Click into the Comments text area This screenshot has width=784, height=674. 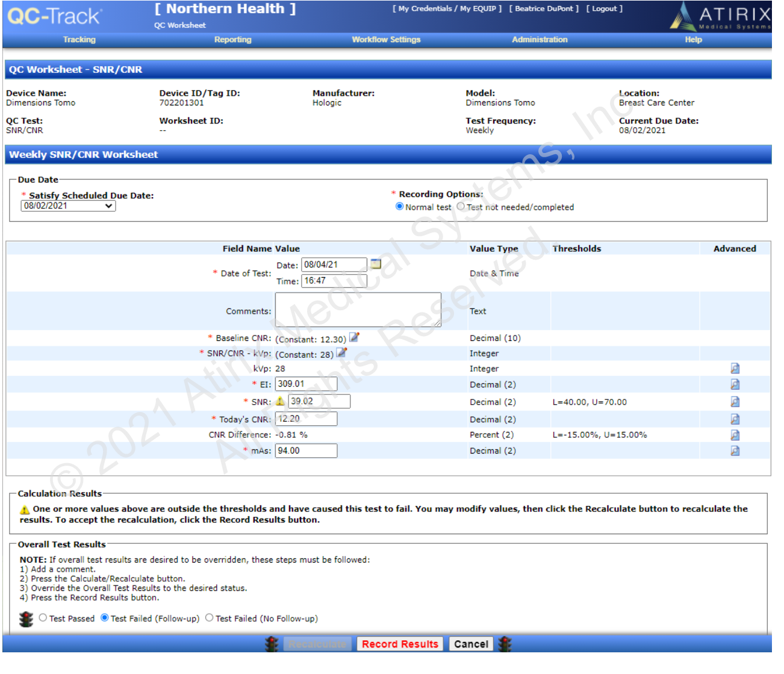[x=358, y=310]
